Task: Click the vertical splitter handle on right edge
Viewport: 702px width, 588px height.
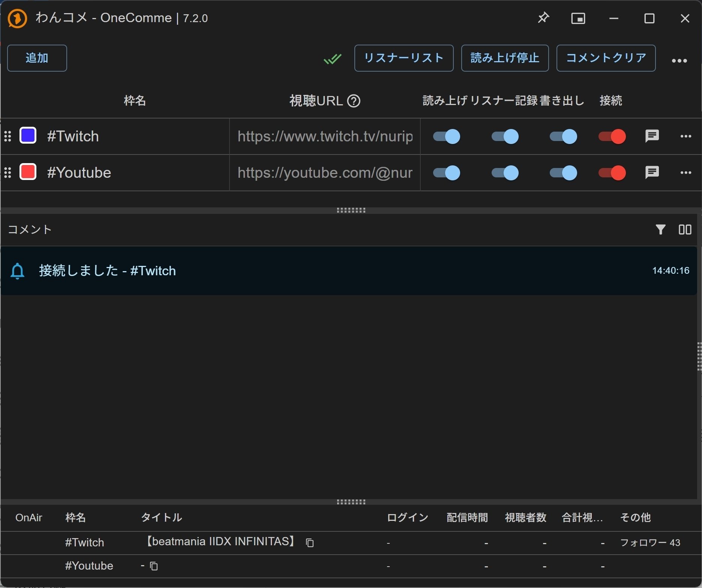Action: click(x=699, y=356)
